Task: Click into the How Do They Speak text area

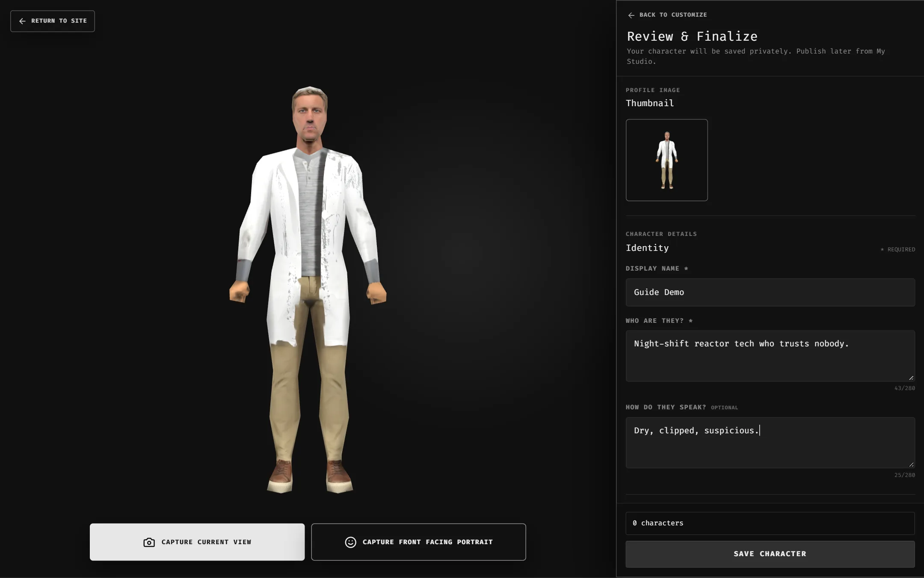Action: [770, 443]
